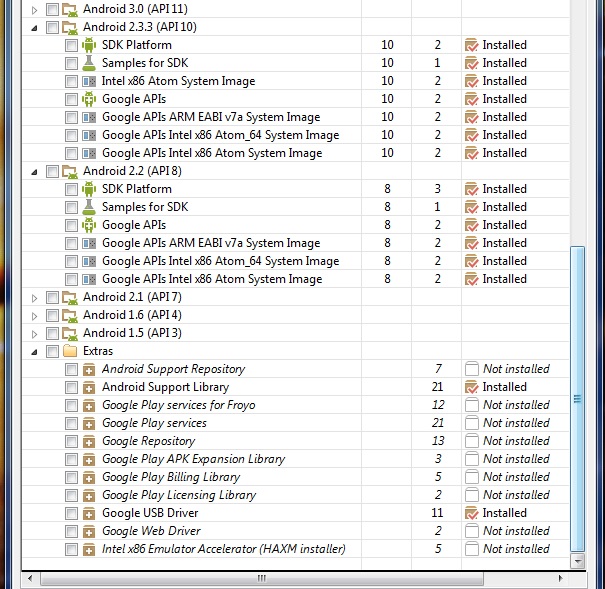This screenshot has width=605, height=589.
Task: Click the Android icon beside SDK Platform API 10
Action: point(88,45)
